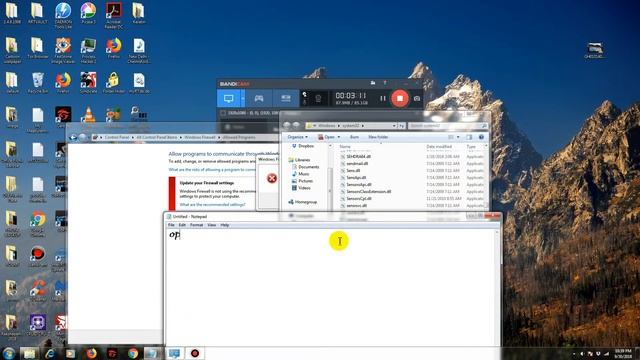Go back in Explorer window
Screen dimensions: 640x360
[x=287, y=125]
